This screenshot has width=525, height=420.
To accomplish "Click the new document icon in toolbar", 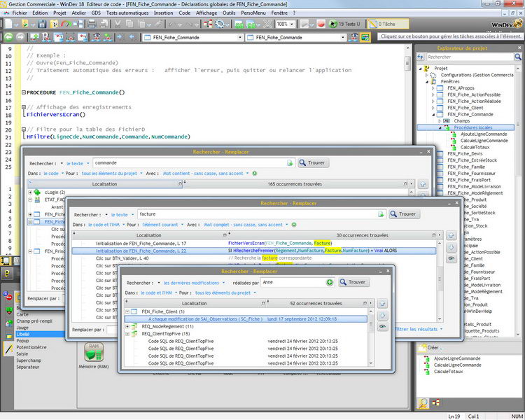I will pos(8,24).
